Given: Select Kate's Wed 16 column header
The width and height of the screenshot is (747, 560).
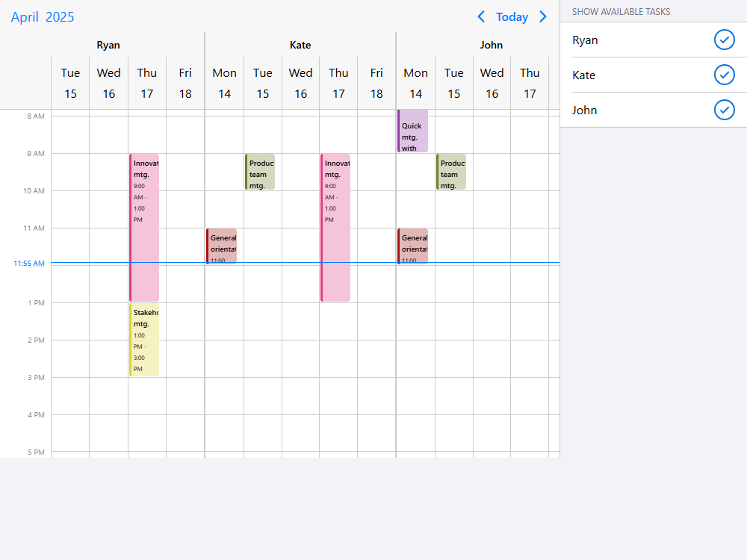Looking at the screenshot, I should click(x=300, y=84).
